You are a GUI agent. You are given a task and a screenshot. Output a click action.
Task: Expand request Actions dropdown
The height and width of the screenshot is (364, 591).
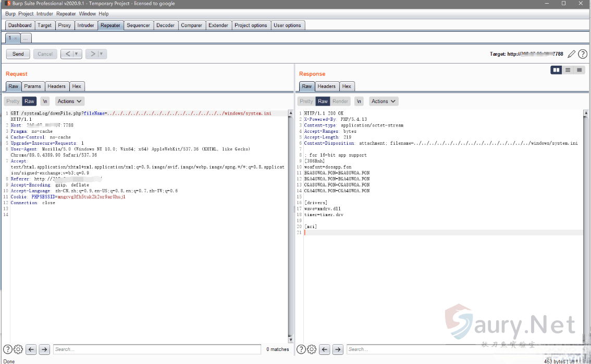tap(69, 102)
